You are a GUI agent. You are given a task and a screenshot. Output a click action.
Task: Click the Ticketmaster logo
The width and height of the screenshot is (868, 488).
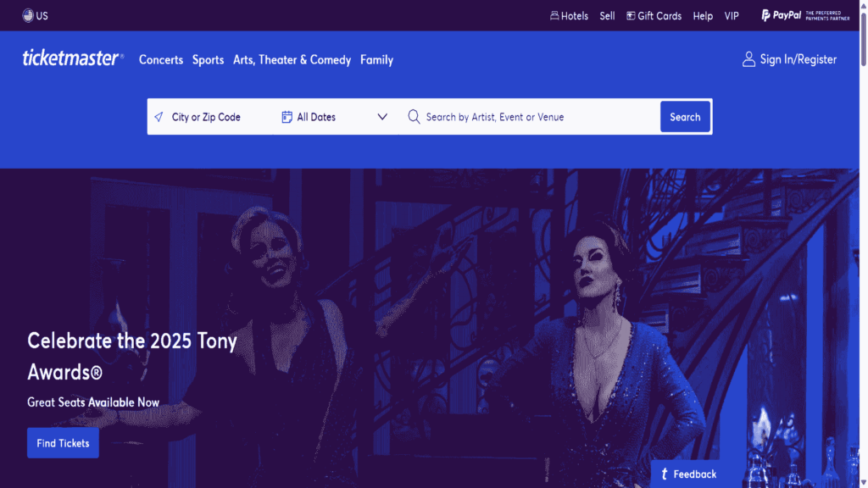[x=72, y=58]
